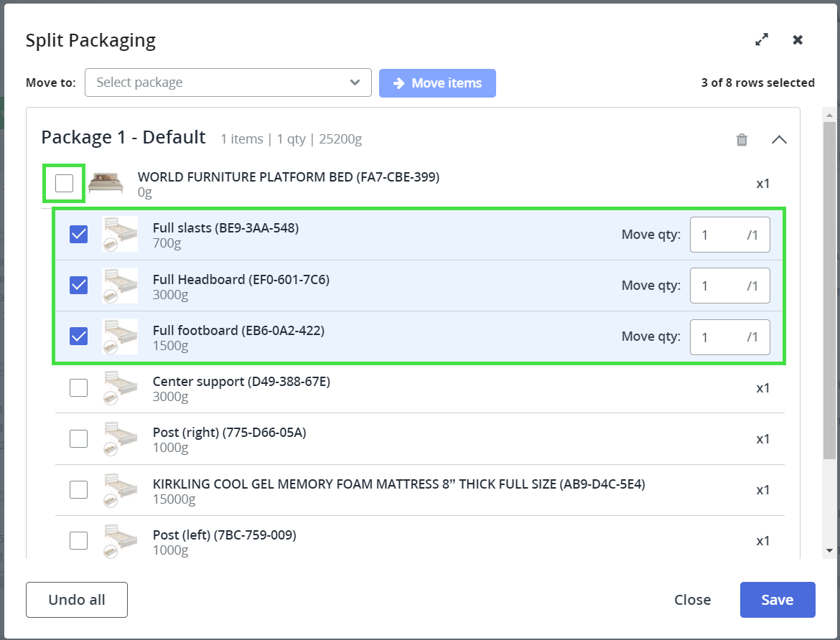The width and height of the screenshot is (840, 640).
Task: Click the Center support item thumbnail
Action: click(119, 388)
